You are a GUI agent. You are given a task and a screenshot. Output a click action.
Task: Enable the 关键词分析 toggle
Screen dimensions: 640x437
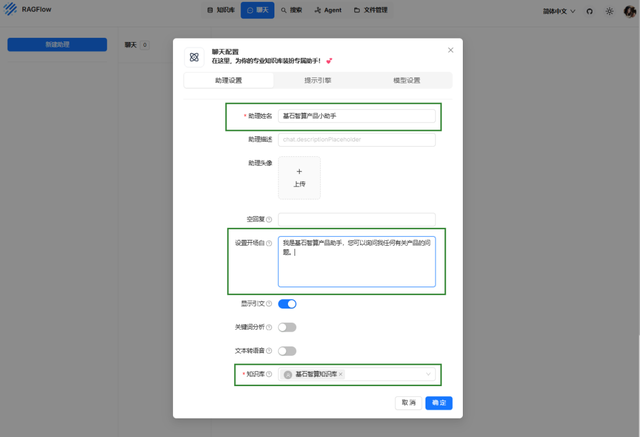pos(287,327)
